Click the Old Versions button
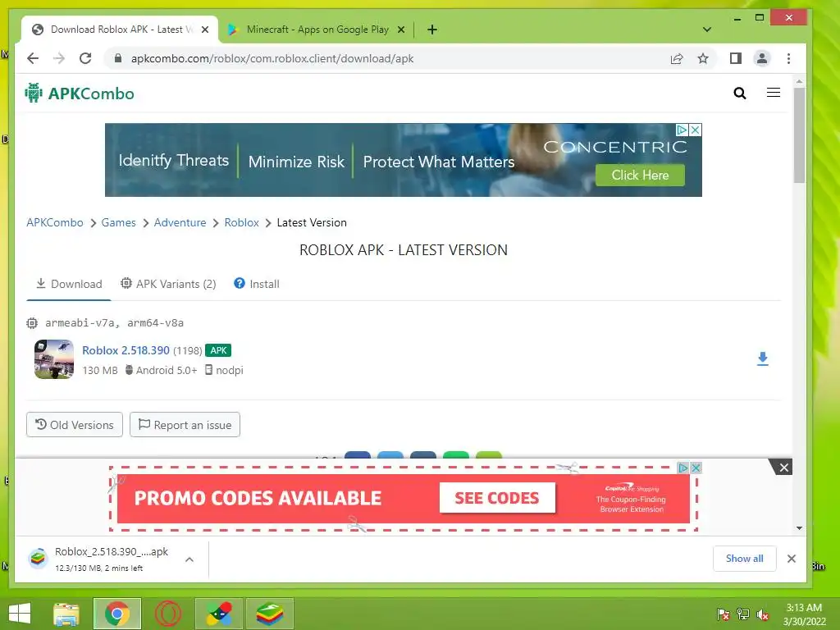840x630 pixels. 75,425
